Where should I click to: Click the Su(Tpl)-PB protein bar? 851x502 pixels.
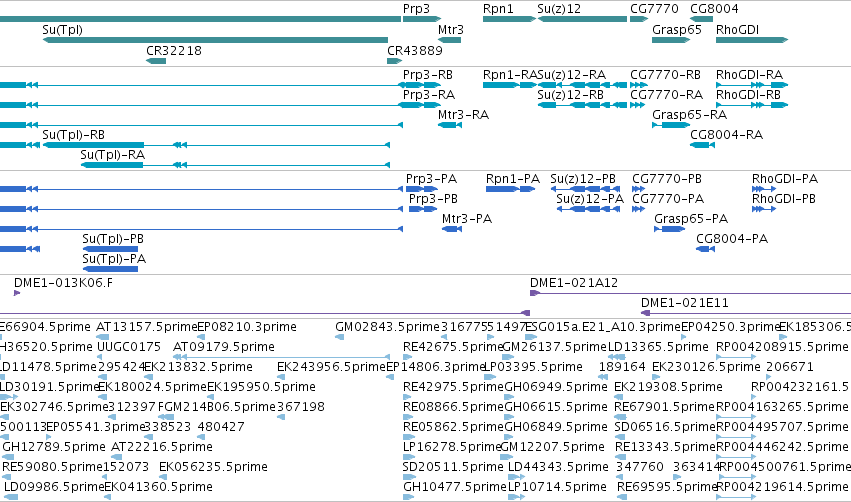[110, 249]
